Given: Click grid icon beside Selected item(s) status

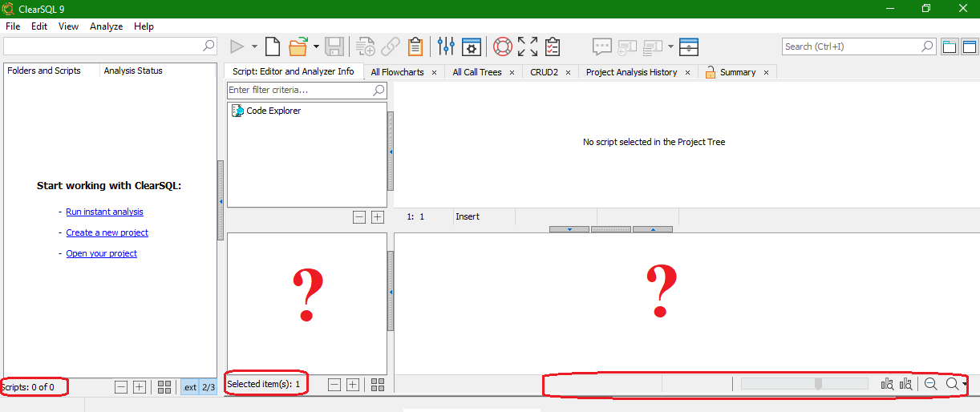Looking at the screenshot, I should (378, 385).
